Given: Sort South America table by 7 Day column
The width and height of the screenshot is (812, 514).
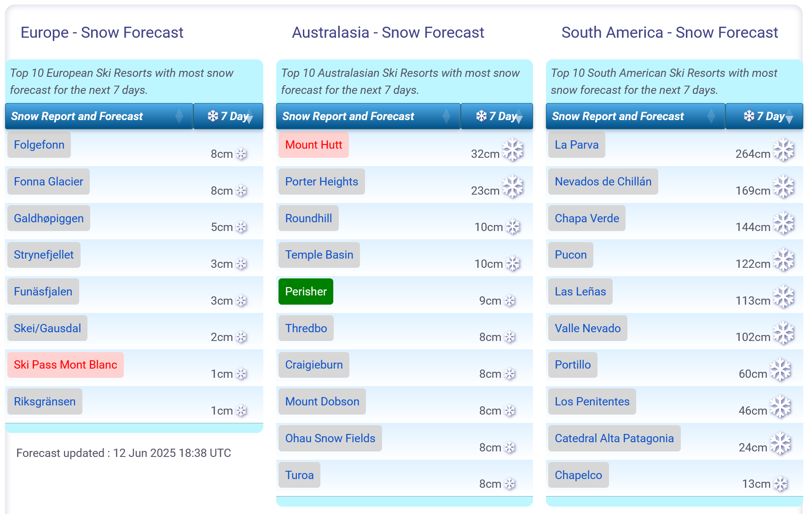Looking at the screenshot, I should pos(764,116).
